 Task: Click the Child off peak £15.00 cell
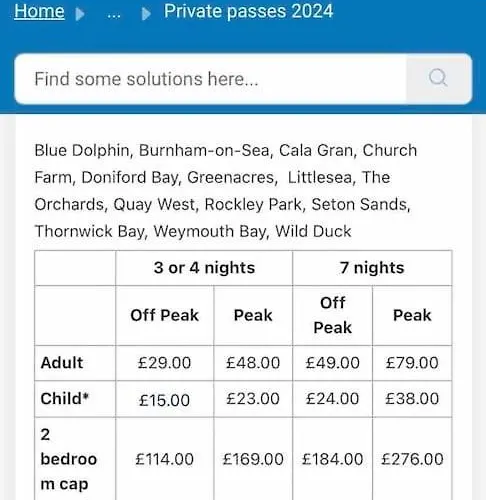tap(165, 399)
